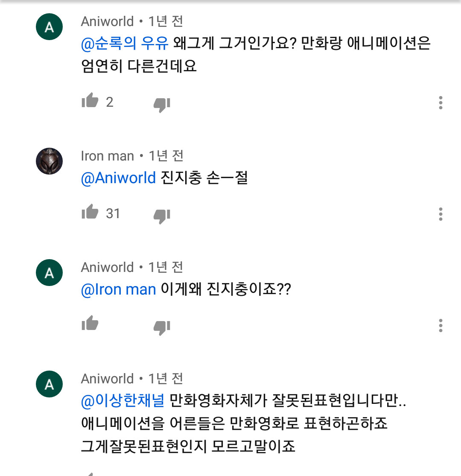The width and height of the screenshot is (461, 476).
Task: Like Iron man's 진지충 comment
Action: (x=90, y=212)
